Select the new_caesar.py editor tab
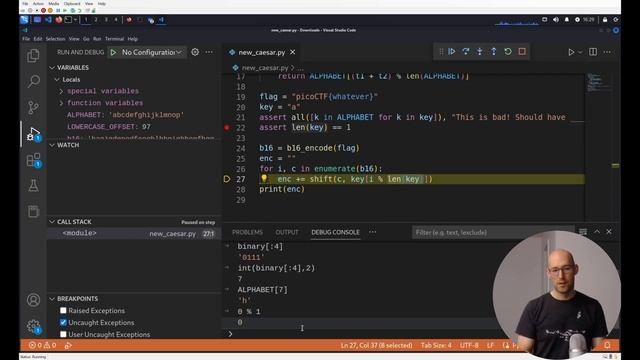The height and width of the screenshot is (360, 640). tap(262, 52)
